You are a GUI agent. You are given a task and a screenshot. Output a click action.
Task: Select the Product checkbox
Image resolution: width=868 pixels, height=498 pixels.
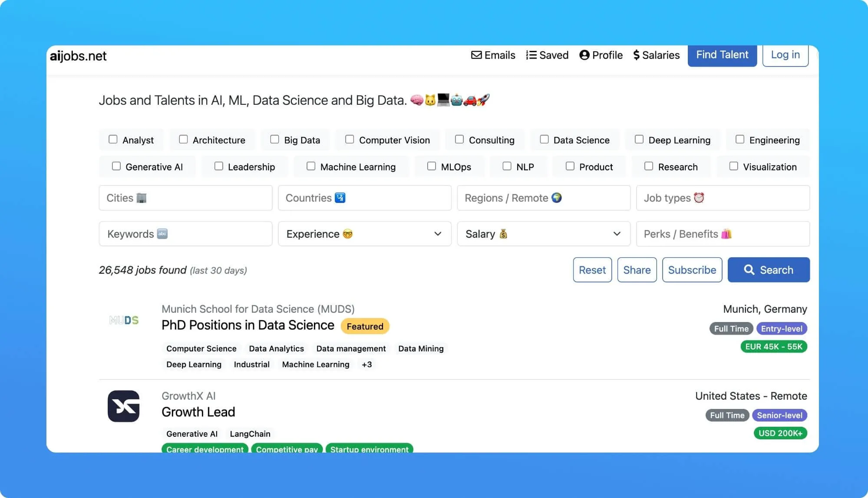coord(570,166)
